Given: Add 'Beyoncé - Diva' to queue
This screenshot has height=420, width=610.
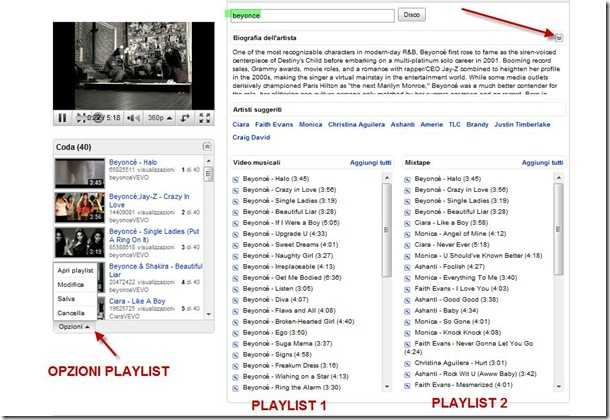Looking at the screenshot, I should [x=235, y=300].
